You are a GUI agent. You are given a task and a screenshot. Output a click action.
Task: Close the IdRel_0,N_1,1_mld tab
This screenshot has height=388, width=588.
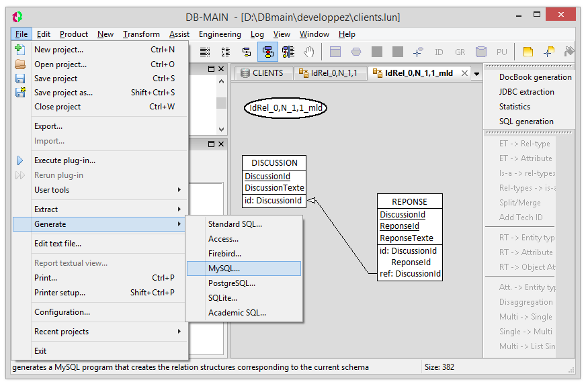(464, 73)
